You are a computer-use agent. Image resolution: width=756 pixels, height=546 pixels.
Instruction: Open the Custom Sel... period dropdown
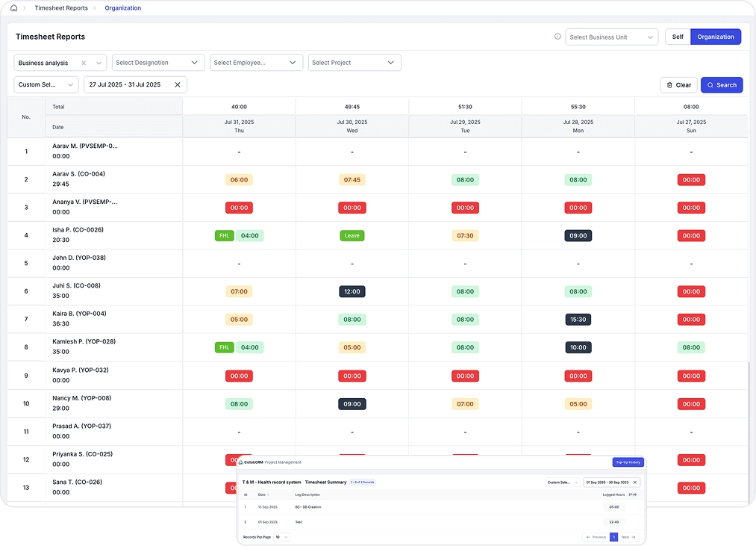[46, 84]
